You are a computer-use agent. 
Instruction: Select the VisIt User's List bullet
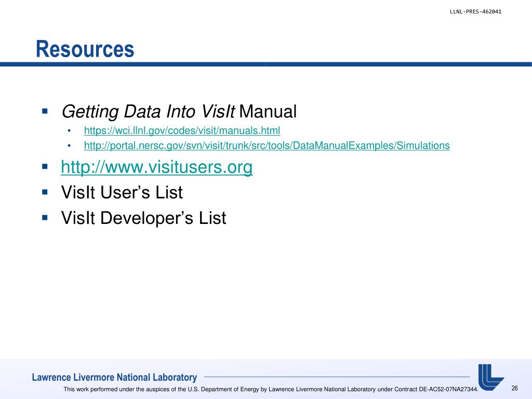click(x=122, y=192)
